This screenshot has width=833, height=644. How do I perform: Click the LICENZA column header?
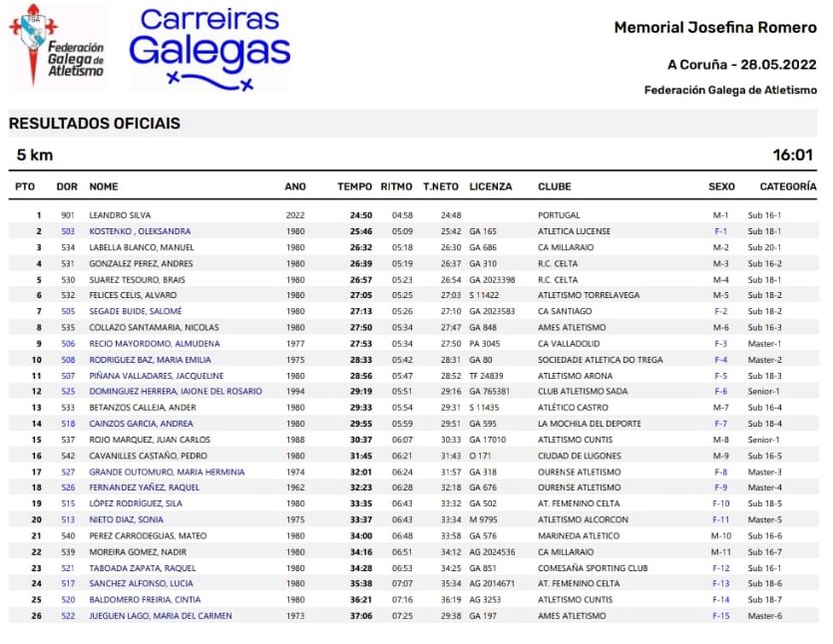click(490, 186)
